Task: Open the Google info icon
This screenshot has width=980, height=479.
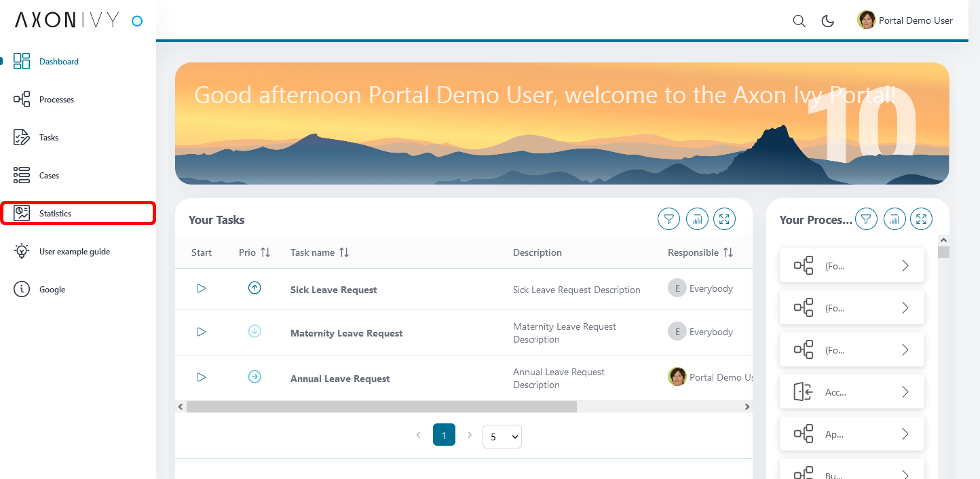Action: (22, 289)
